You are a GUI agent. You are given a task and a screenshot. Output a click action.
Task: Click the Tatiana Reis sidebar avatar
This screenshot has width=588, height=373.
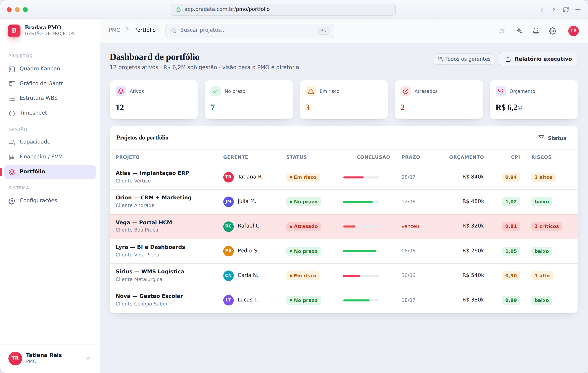(15, 358)
